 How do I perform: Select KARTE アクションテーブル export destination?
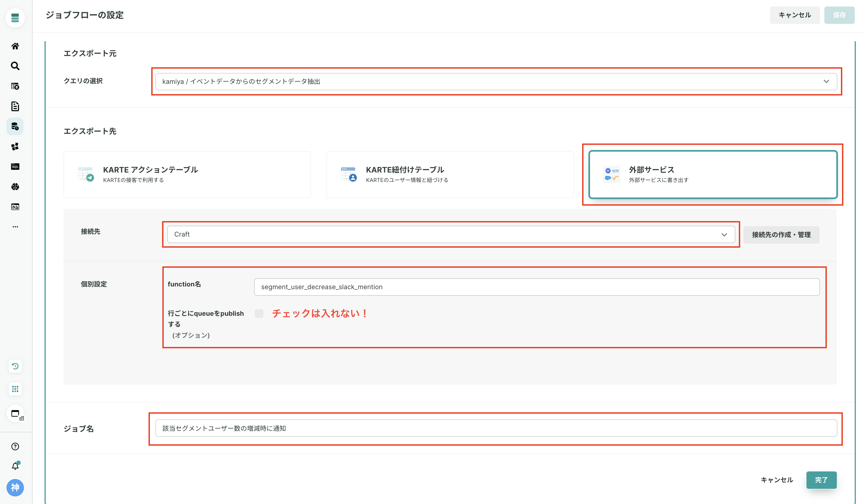187,174
